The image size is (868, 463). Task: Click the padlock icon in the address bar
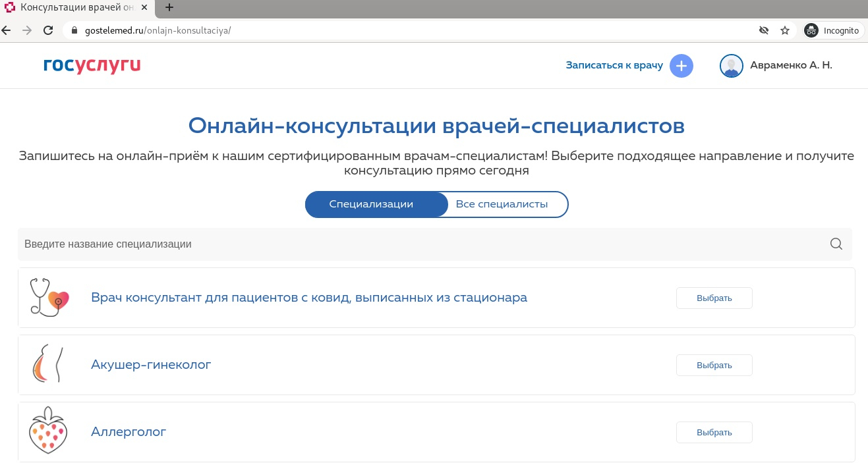coord(74,30)
